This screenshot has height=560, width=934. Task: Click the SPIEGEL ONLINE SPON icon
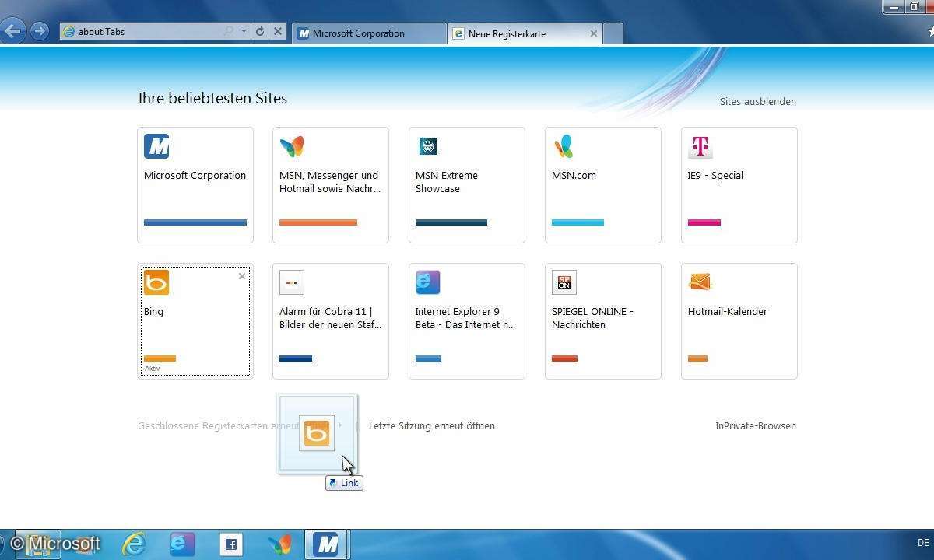tap(564, 282)
